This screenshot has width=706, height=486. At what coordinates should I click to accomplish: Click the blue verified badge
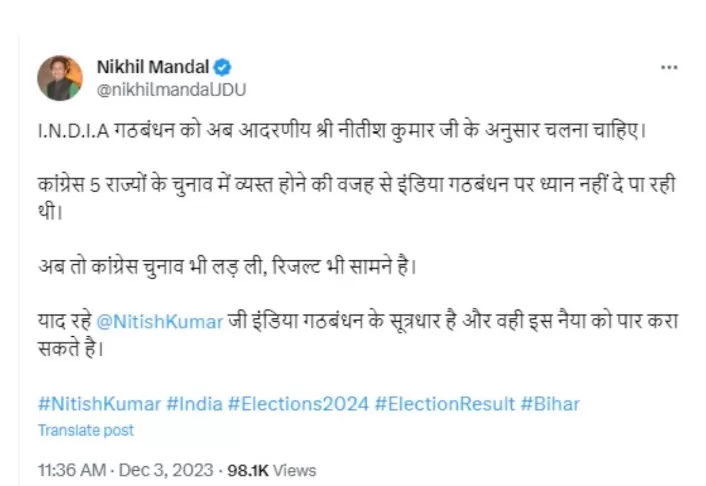223,67
